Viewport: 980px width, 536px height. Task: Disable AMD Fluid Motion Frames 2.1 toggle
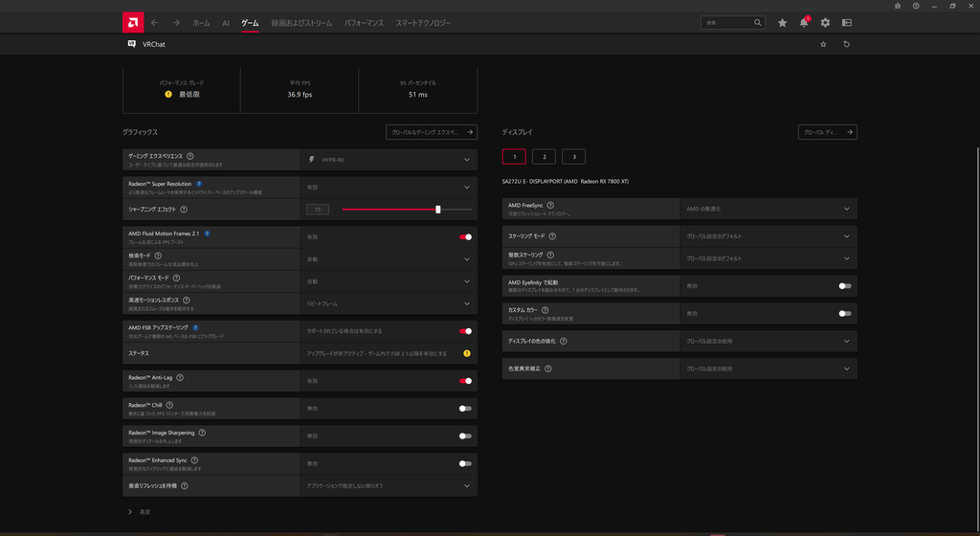click(x=465, y=236)
